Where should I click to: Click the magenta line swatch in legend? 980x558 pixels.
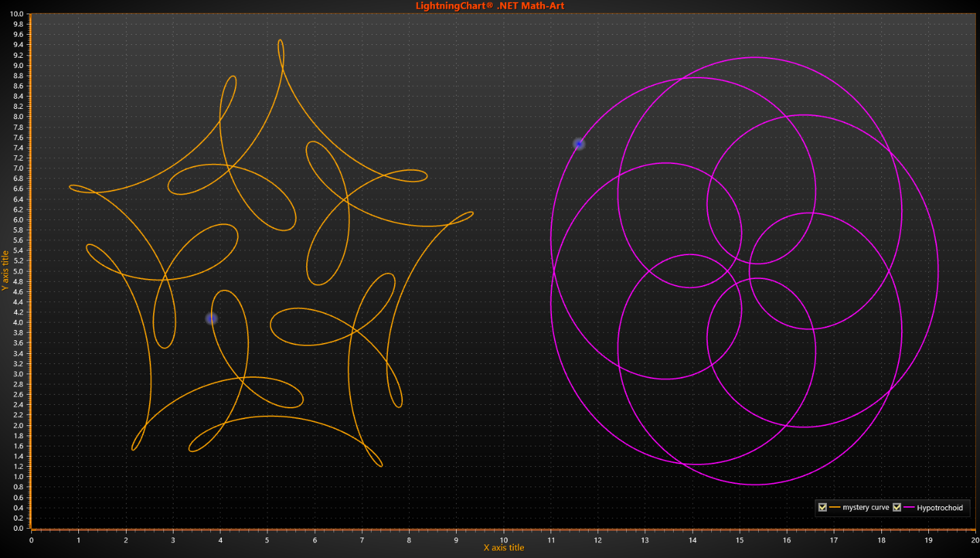[x=908, y=508]
